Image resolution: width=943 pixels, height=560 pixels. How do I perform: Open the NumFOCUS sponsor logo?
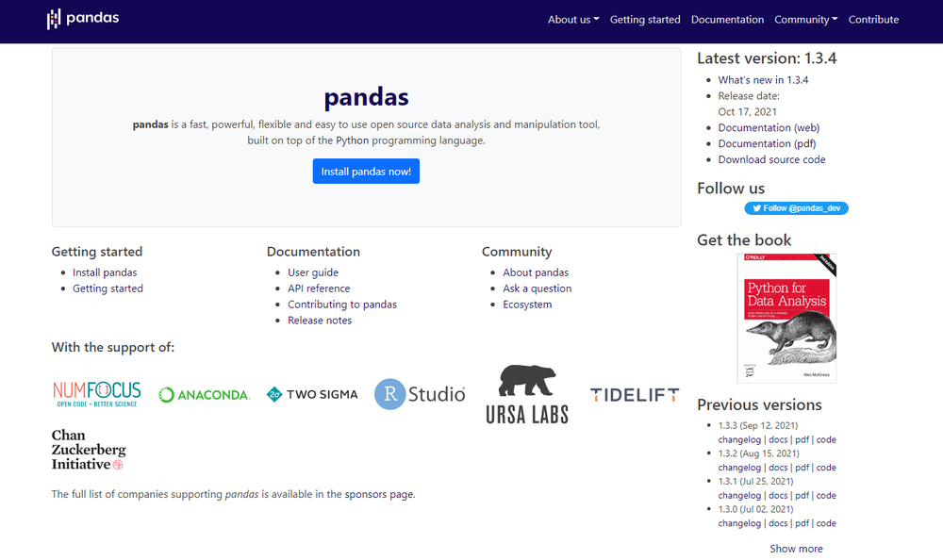(x=97, y=395)
